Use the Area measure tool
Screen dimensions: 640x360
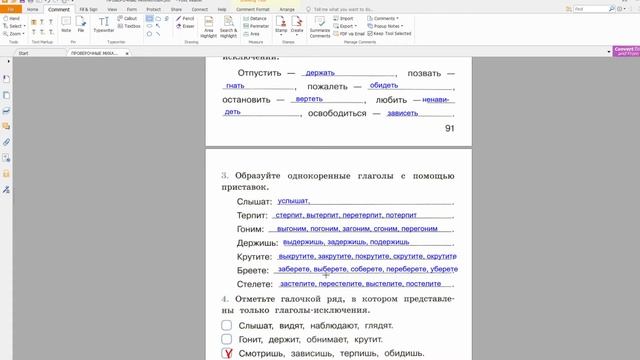(x=251, y=34)
